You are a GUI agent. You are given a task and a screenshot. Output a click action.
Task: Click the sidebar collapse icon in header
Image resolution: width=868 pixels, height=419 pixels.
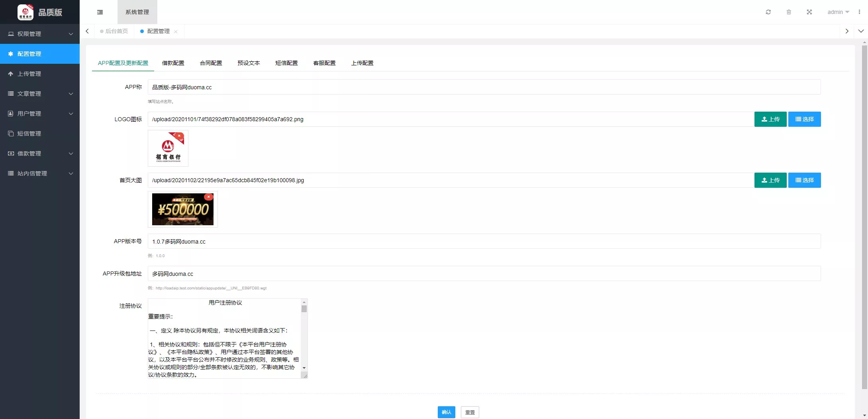[x=100, y=12]
